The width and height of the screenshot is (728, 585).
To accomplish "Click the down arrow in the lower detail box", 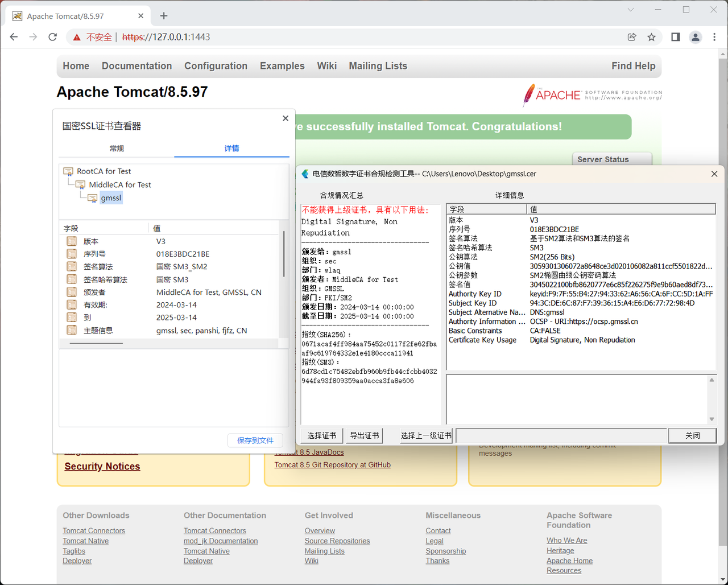I will pyautogui.click(x=712, y=419).
